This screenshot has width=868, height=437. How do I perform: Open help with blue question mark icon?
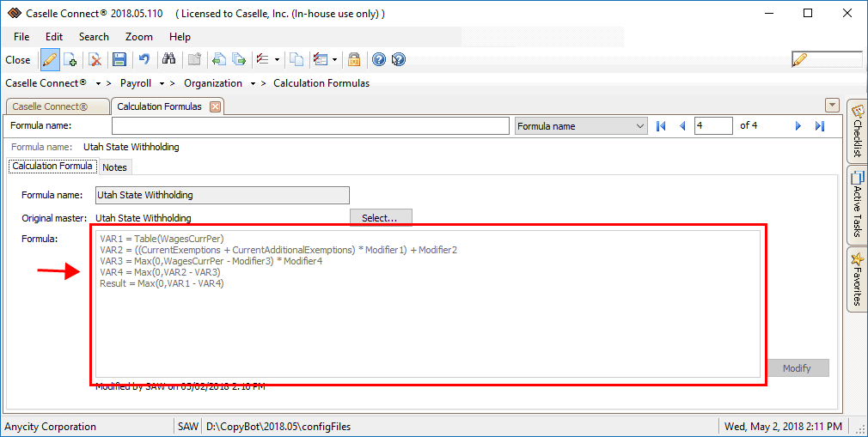pos(379,59)
